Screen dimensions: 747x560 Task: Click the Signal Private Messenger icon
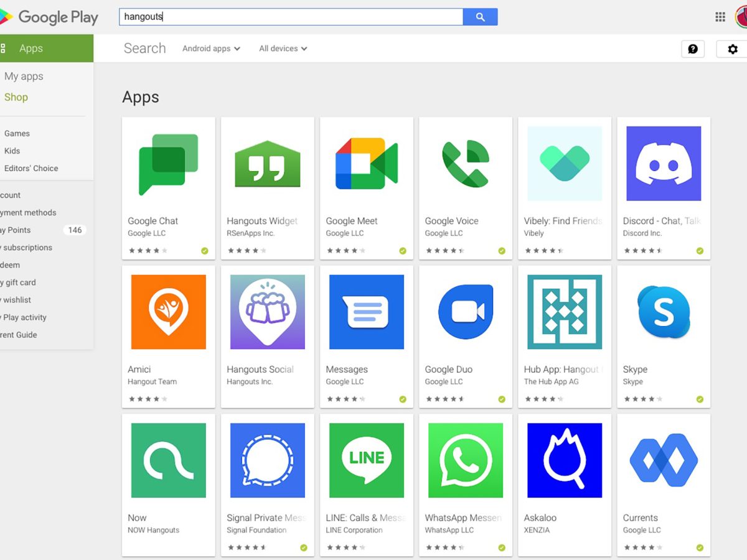coord(267,460)
